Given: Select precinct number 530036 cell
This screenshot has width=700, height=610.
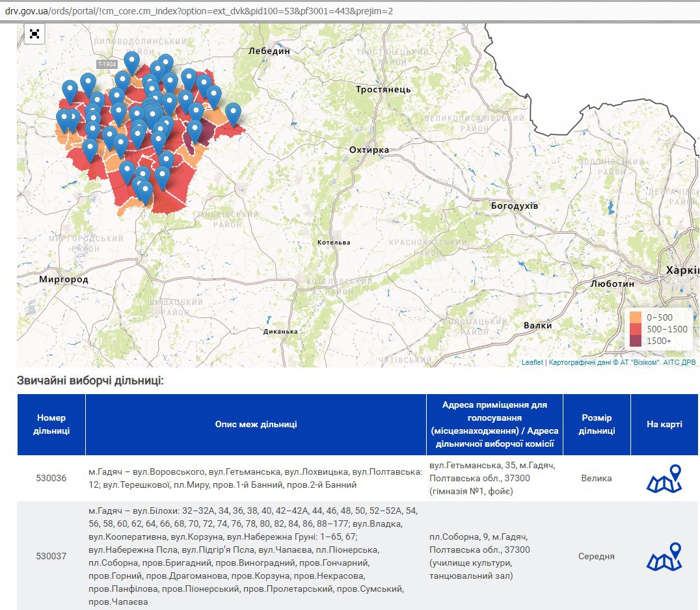Looking at the screenshot, I should [x=51, y=479].
